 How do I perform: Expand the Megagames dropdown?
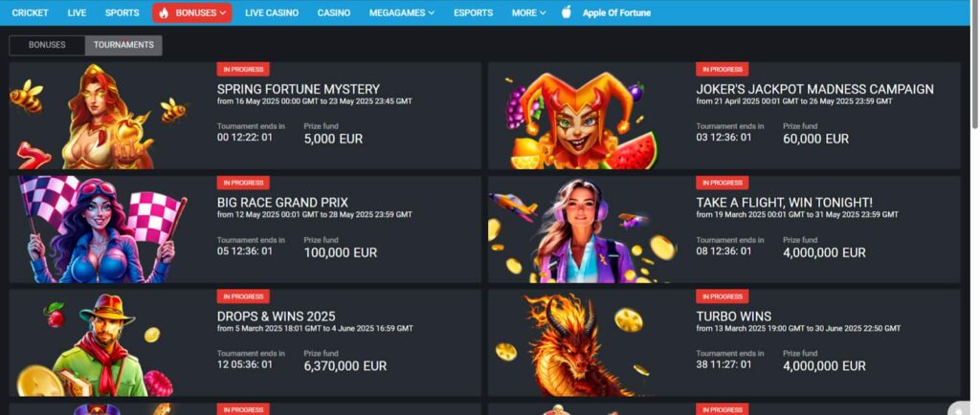(x=402, y=12)
